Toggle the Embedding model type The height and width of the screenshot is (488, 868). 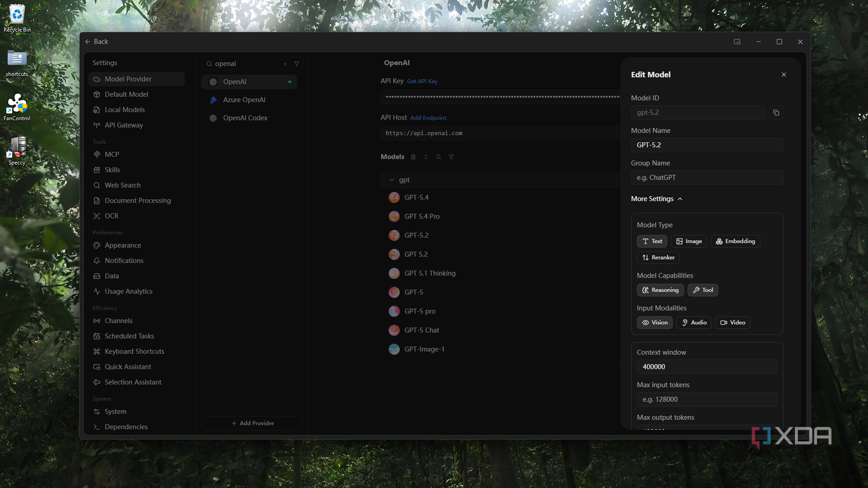tap(735, 241)
